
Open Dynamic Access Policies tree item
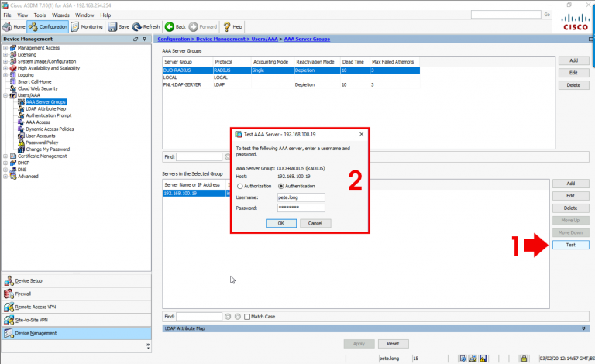coord(50,129)
